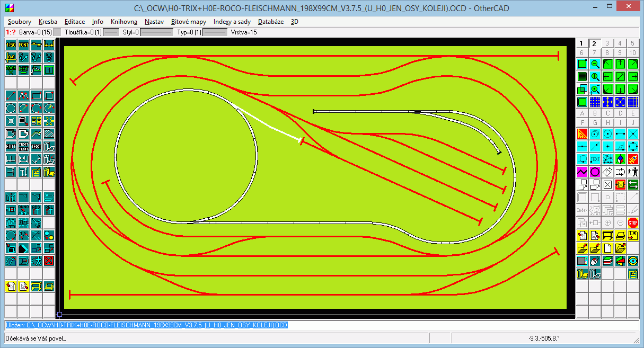Open the Knihovna menu

point(124,22)
